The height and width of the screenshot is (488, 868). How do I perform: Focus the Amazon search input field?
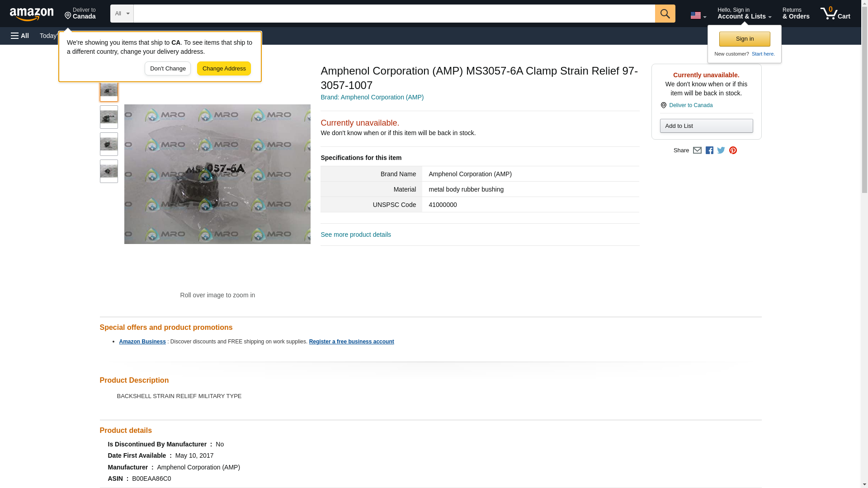(393, 14)
